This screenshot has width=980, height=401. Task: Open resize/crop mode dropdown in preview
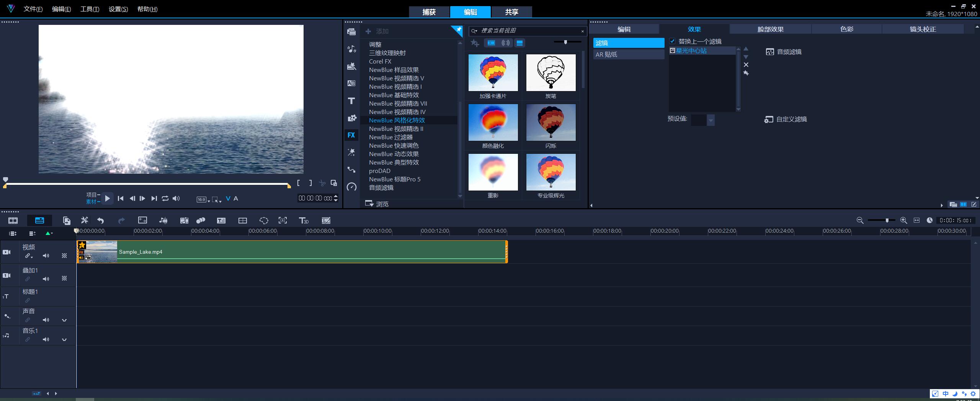point(217,199)
